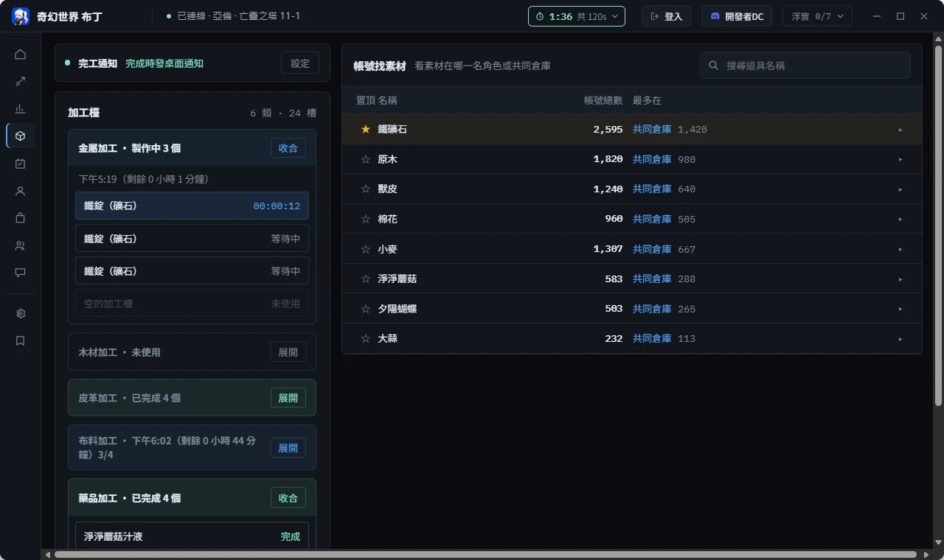The image size is (944, 560).
Task: Click 設定 for completion notifications
Action: click(300, 63)
